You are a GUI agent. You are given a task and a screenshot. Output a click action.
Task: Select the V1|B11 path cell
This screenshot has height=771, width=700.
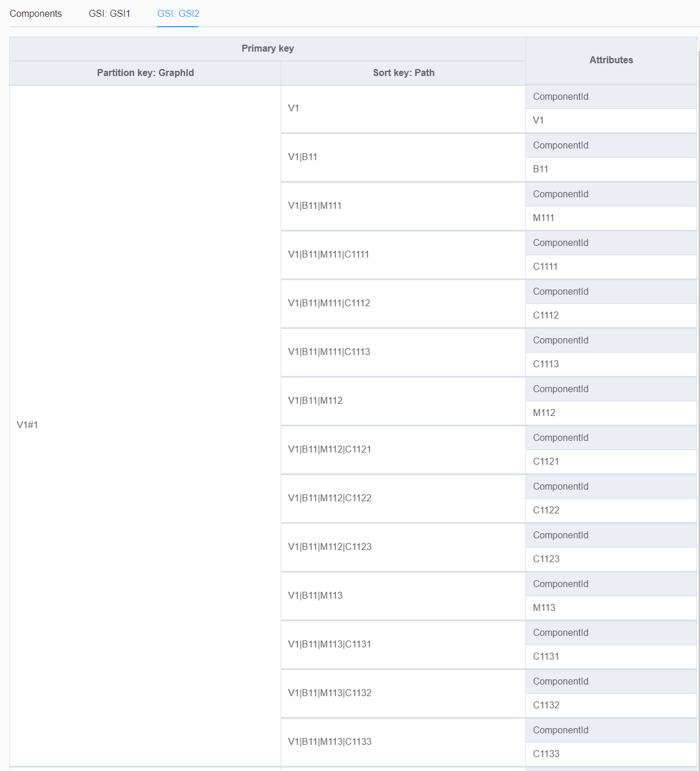point(302,157)
